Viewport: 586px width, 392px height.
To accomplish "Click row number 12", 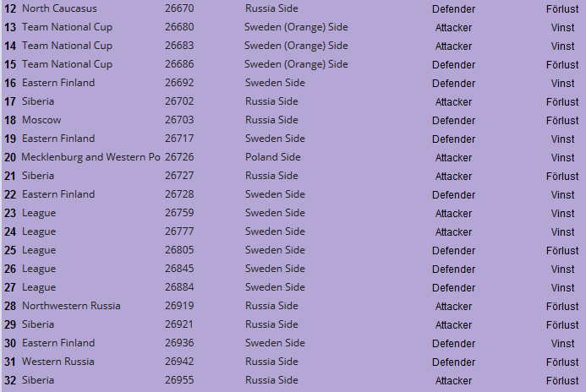I will [x=10, y=8].
